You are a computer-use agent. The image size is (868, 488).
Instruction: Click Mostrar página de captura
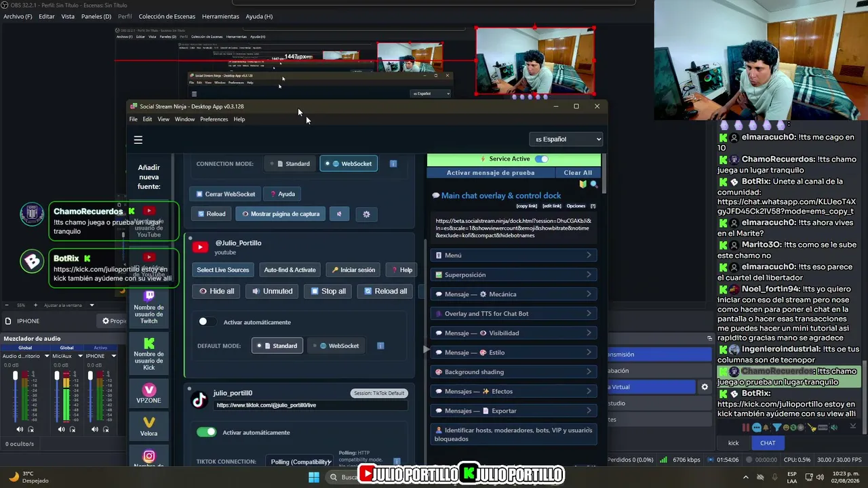281,214
